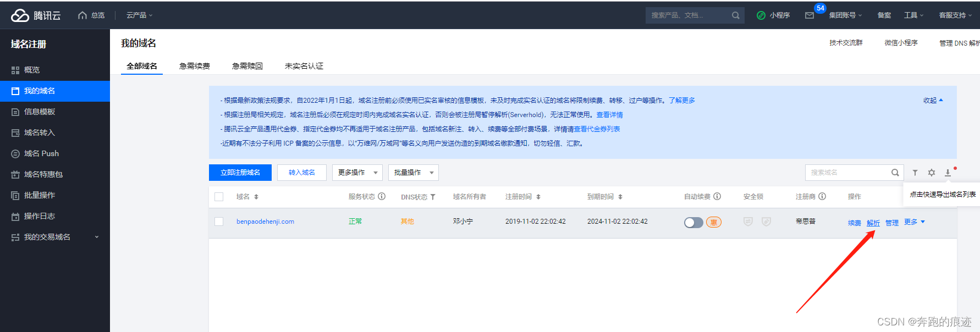Open the message mail icon with badge 54

(x=810, y=15)
